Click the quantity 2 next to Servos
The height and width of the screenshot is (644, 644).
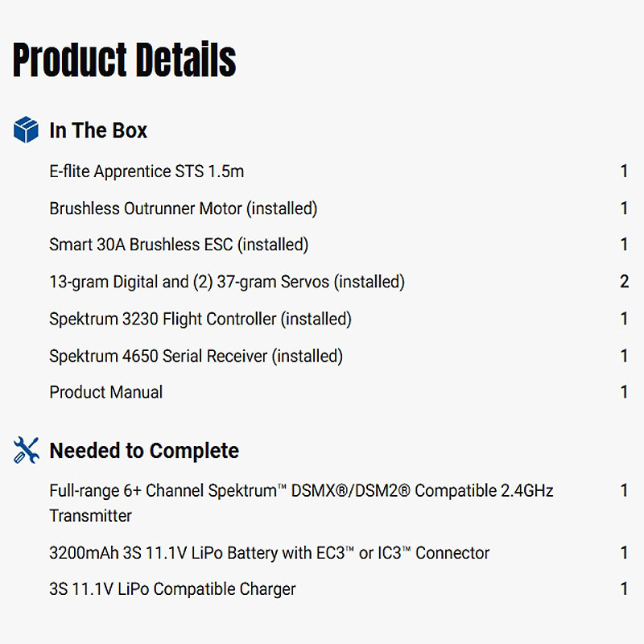(625, 282)
